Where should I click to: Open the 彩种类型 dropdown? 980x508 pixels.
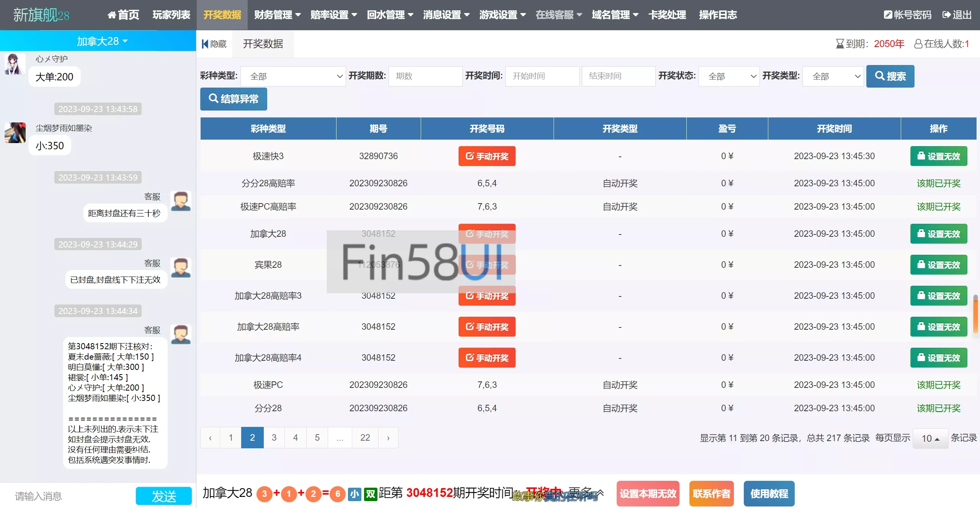click(x=293, y=76)
